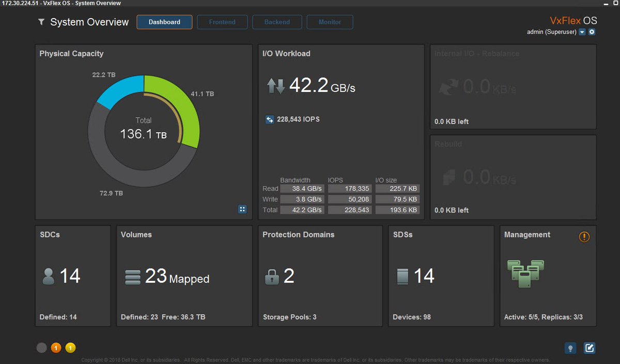The height and width of the screenshot is (364, 620).
Task: Click the Write bandwidth 3.8 GB/s cell
Action: 302,199
